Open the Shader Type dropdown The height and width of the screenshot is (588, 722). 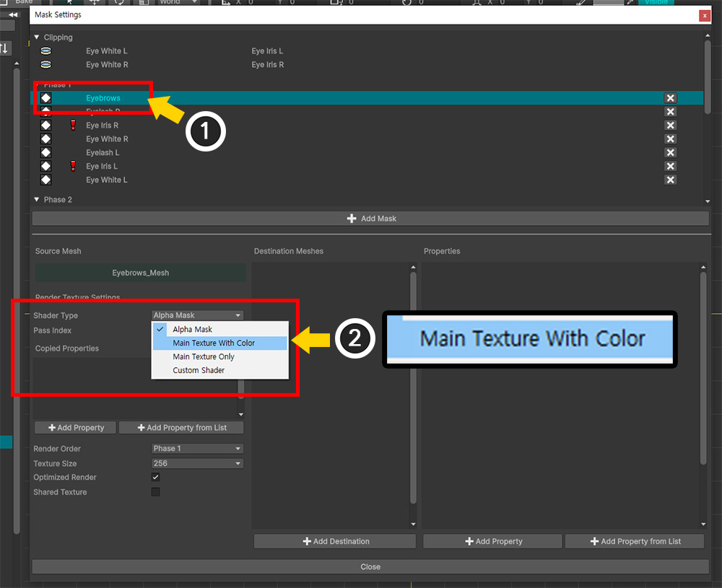click(197, 315)
